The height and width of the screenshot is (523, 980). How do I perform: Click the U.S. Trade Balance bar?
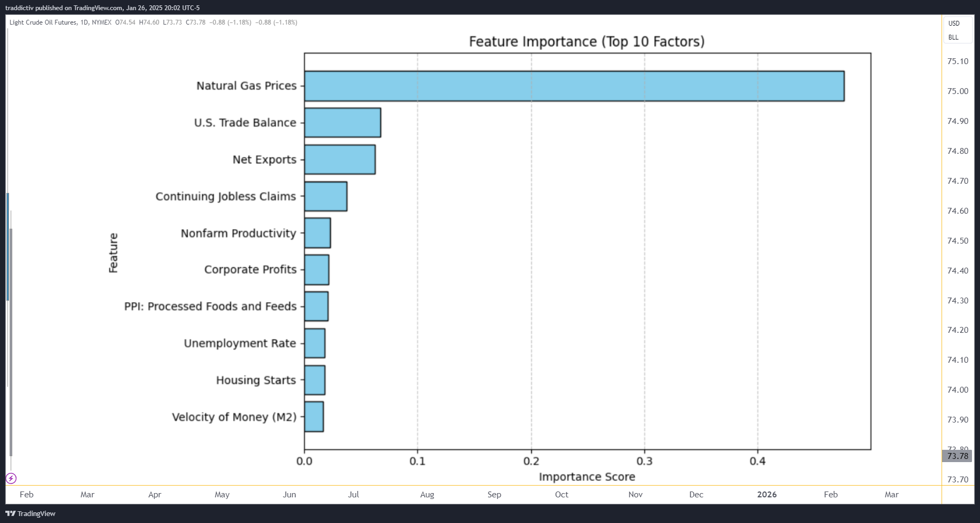point(342,122)
